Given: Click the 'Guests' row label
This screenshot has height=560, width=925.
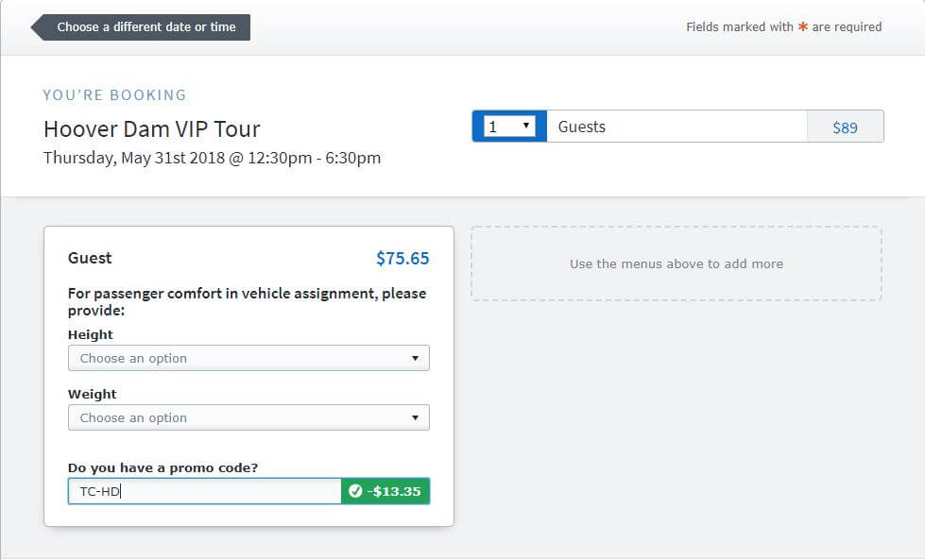Looking at the screenshot, I should coord(582,127).
